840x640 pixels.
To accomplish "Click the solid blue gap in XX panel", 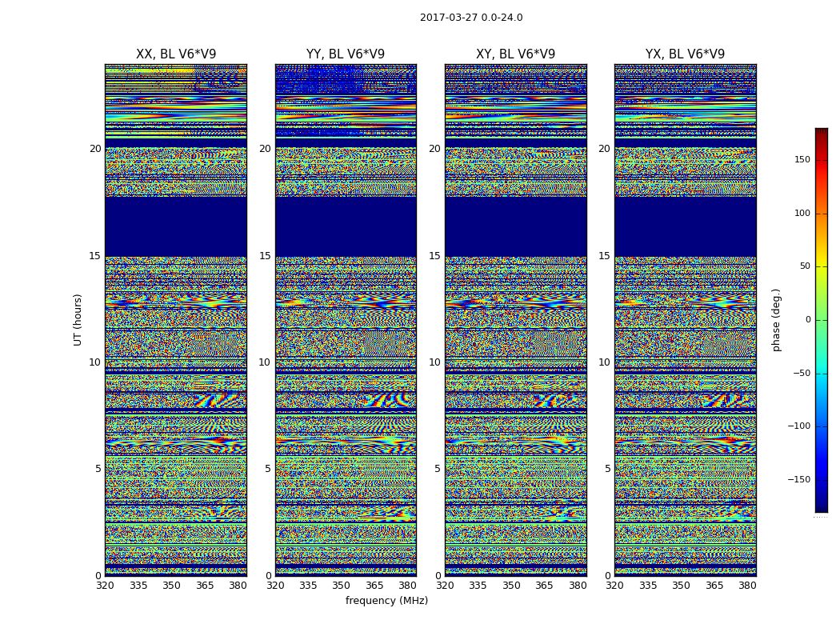I will pos(176,226).
